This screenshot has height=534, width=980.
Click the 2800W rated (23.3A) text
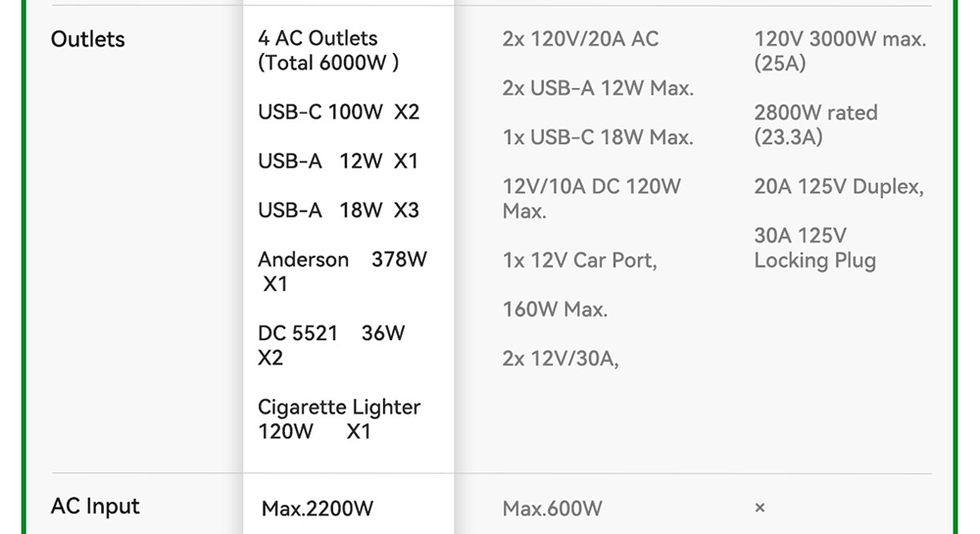tap(815, 124)
